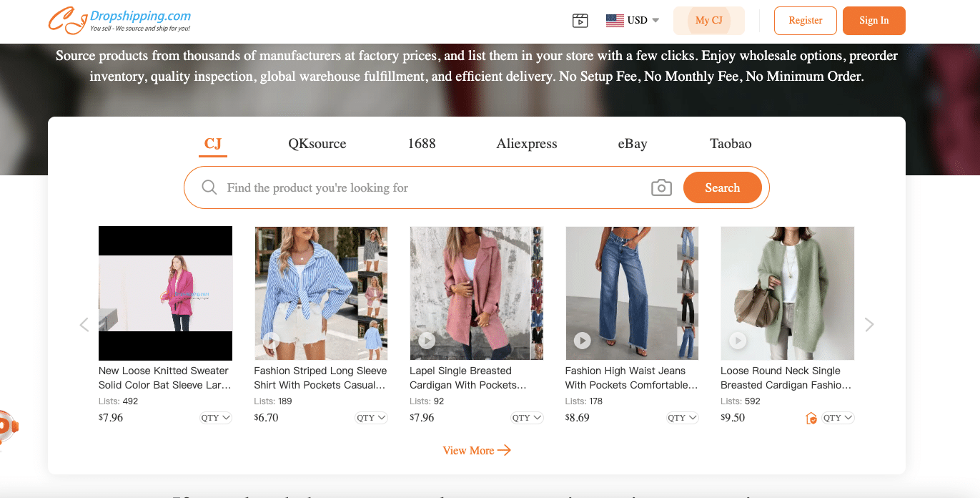980x498 pixels.
Task: Click the View More link
Action: pyautogui.click(x=476, y=450)
